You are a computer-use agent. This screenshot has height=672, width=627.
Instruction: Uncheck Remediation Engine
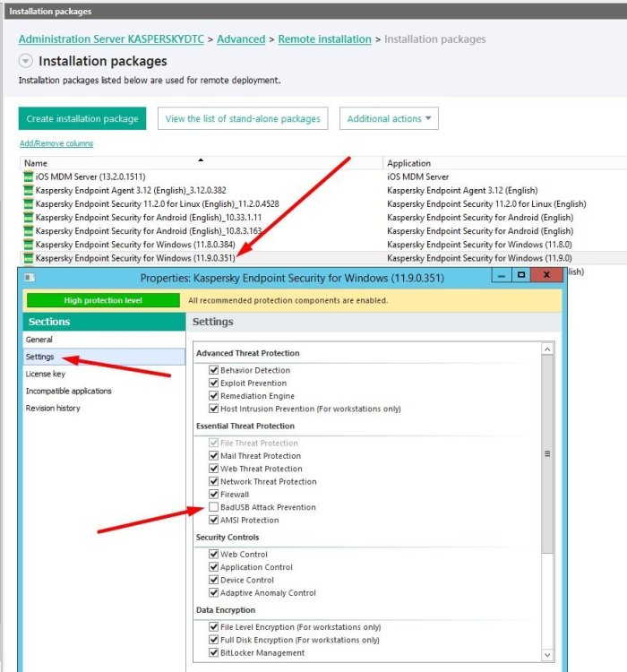point(213,395)
